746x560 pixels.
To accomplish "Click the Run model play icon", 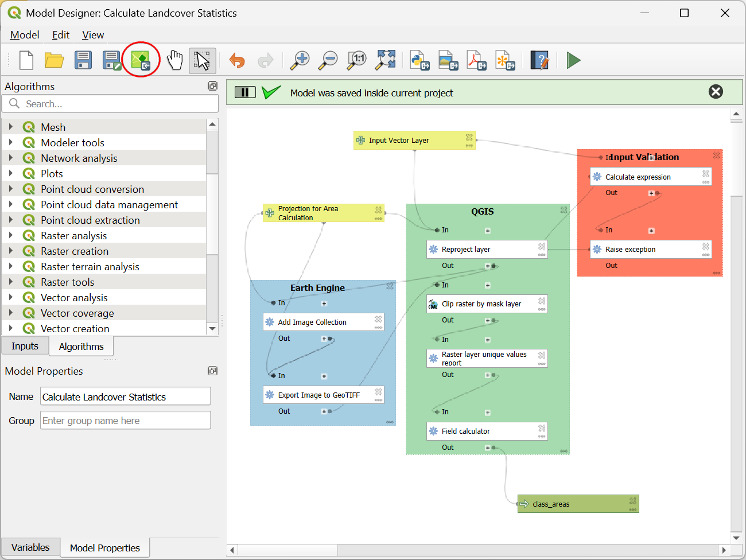I will tap(573, 60).
